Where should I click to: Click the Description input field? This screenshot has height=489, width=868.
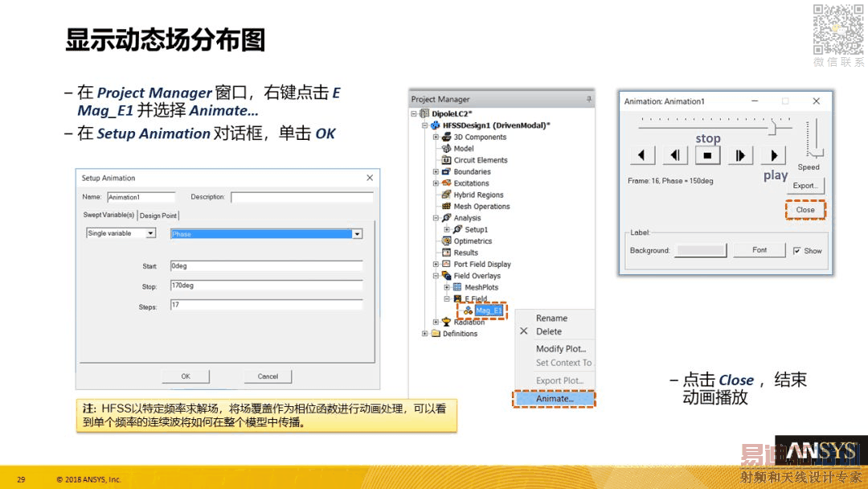pyautogui.click(x=302, y=197)
